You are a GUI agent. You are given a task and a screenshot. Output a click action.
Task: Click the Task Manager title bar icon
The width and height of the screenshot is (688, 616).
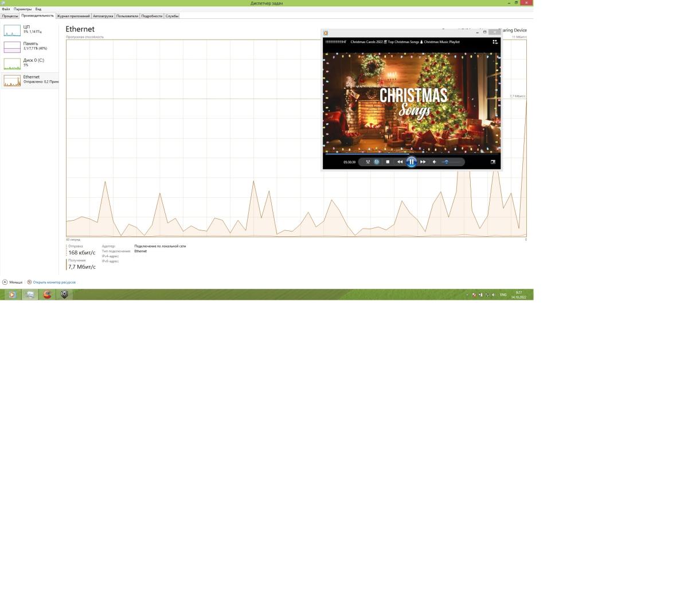click(x=3, y=3)
